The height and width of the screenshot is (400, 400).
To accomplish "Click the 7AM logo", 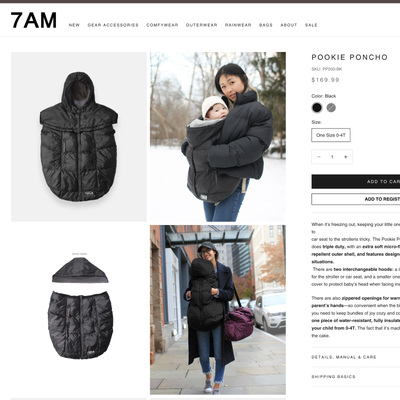I will pos(34,21).
